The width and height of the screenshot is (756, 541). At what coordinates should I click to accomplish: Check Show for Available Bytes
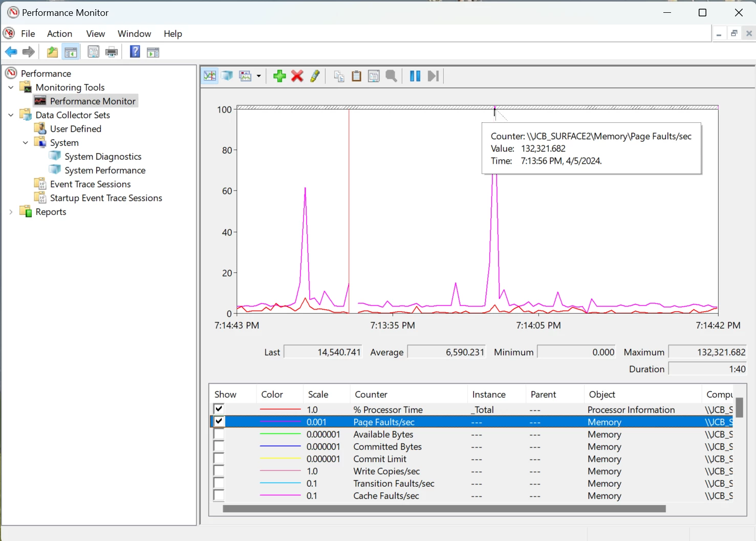[x=219, y=434]
